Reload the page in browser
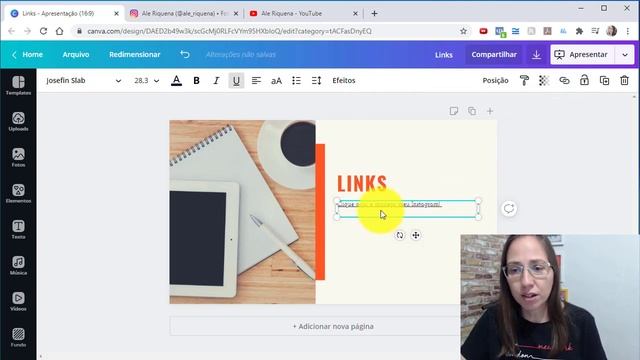 click(x=43, y=31)
